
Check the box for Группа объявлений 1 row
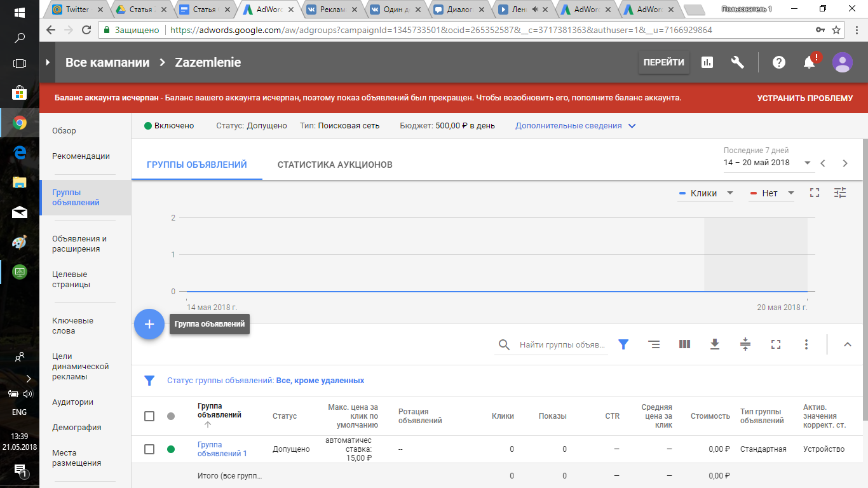tap(149, 449)
